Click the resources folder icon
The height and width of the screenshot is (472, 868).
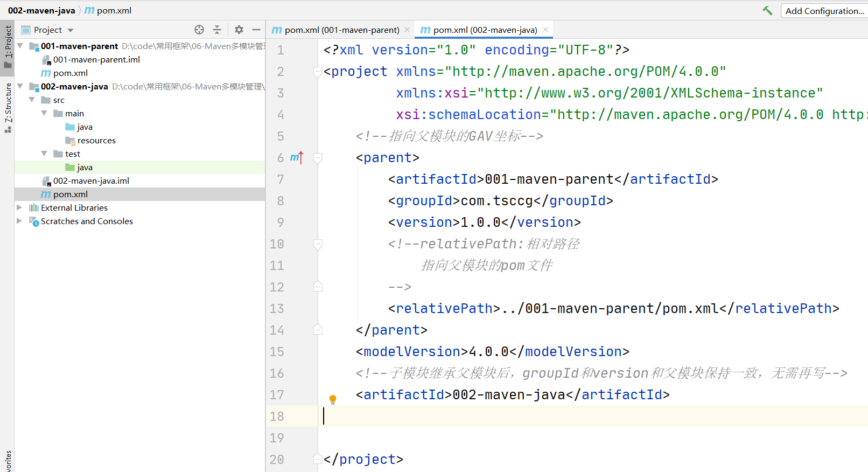pyautogui.click(x=70, y=140)
